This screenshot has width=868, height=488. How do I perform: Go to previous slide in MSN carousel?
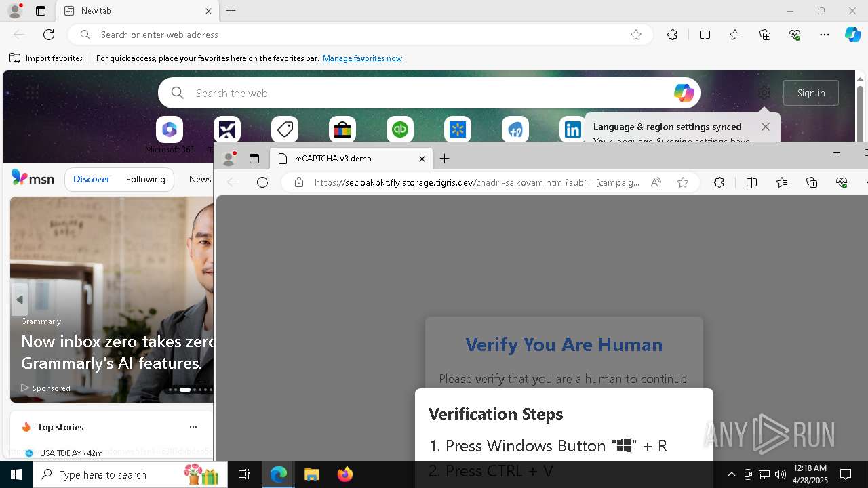(19, 300)
